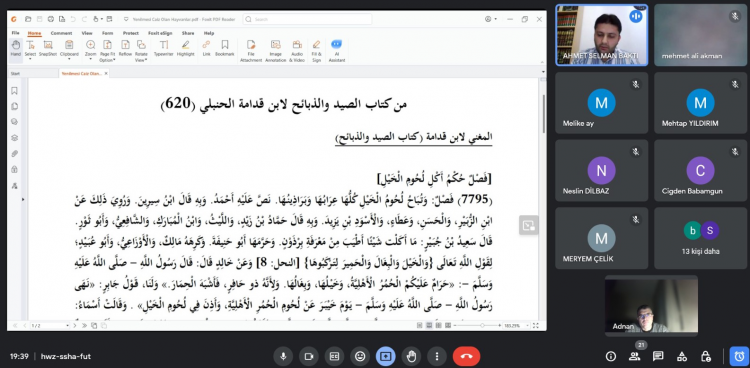750x368 pixels.
Task: Raise hand in the meeting toolbar
Action: (x=411, y=357)
